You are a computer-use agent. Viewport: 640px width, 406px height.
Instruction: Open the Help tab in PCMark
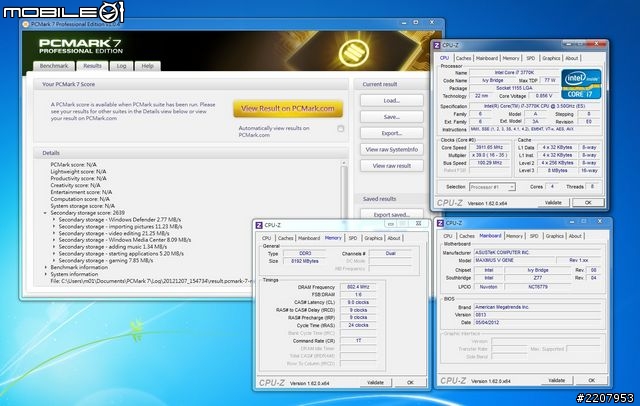pos(147,66)
